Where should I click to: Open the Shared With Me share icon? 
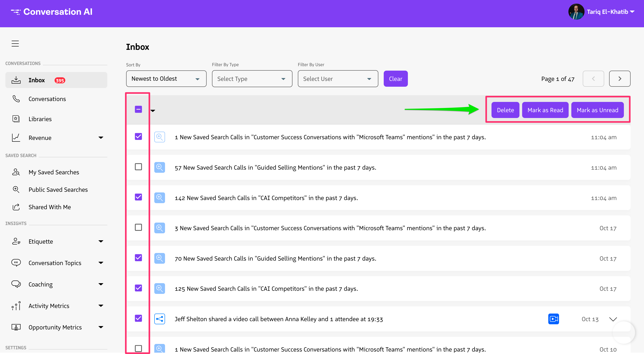(x=16, y=207)
